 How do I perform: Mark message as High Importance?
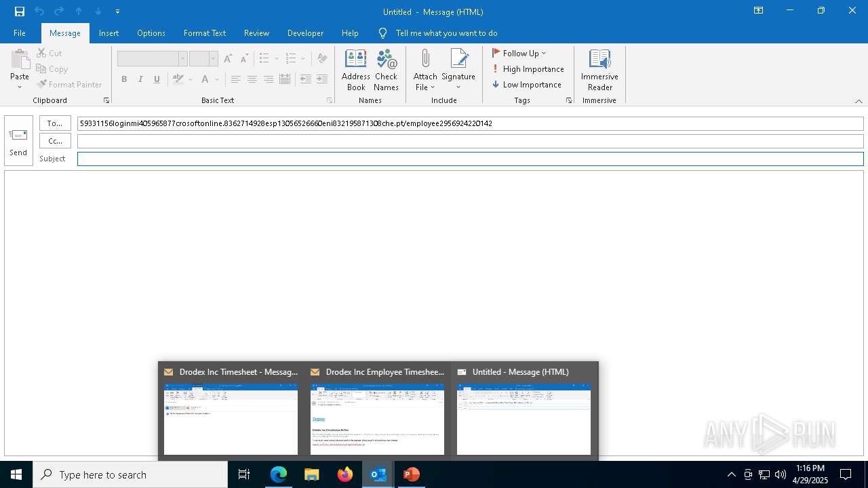pos(528,68)
